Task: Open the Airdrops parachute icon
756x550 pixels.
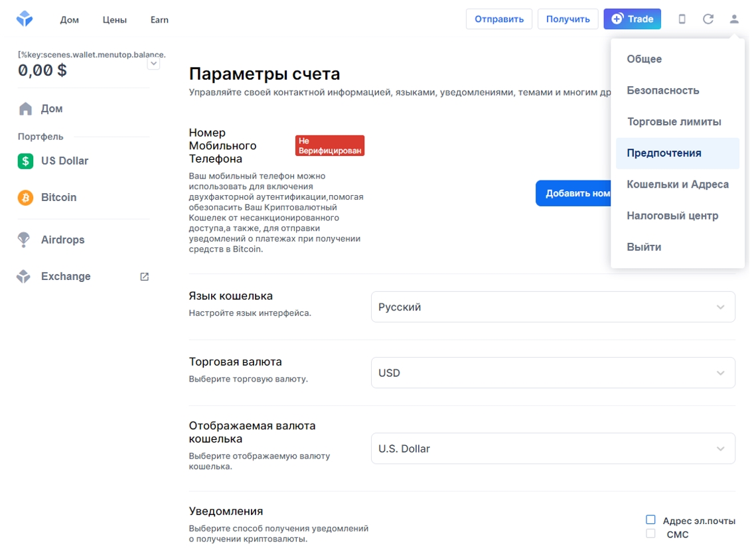Action: click(24, 240)
